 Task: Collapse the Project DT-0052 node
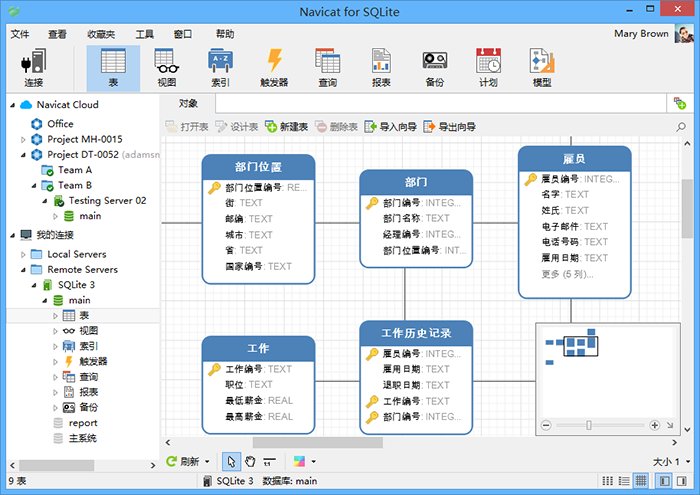[x=23, y=155]
